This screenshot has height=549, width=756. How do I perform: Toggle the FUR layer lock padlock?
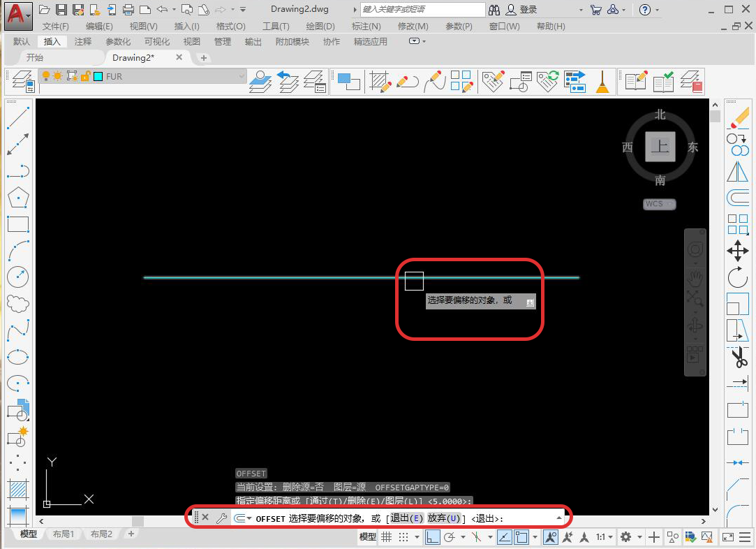coord(85,75)
